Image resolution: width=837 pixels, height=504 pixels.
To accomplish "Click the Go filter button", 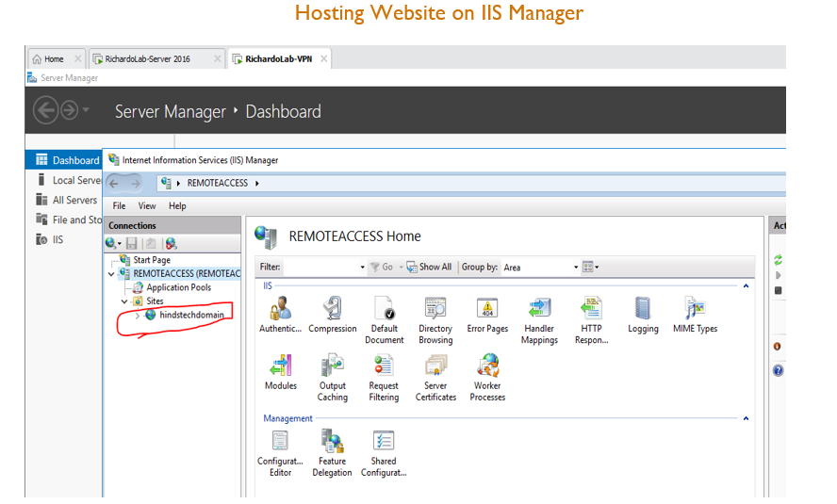I will (382, 267).
